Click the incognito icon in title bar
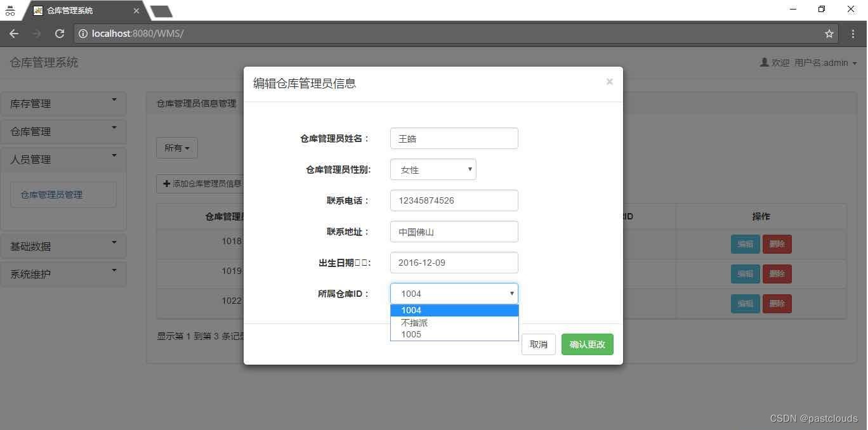 coord(10,10)
